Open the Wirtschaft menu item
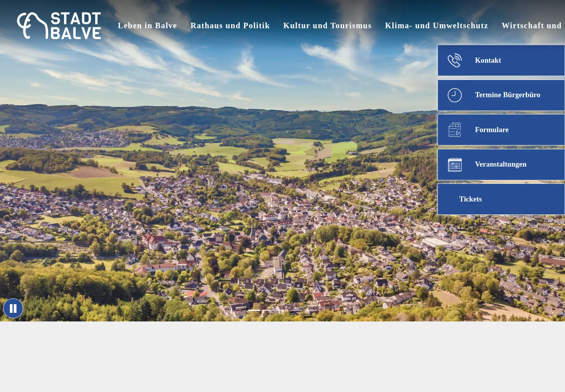 point(533,25)
